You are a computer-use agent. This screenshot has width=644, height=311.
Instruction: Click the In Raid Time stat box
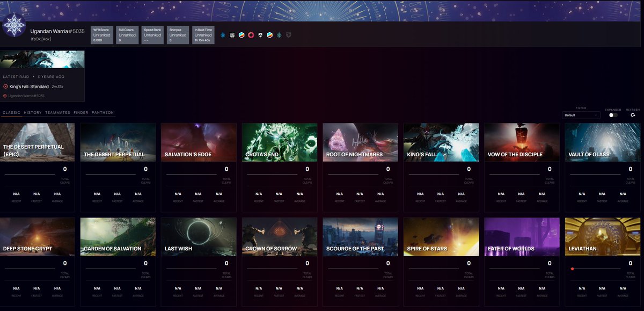click(x=203, y=34)
